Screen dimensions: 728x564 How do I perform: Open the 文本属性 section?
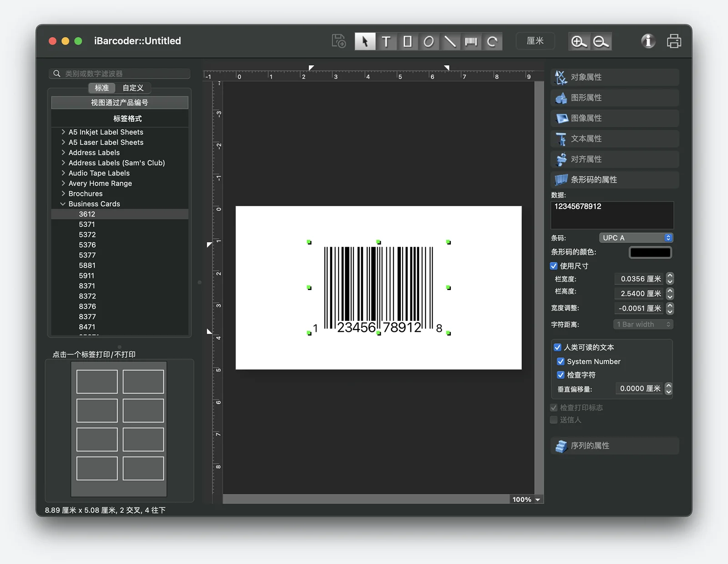coord(615,139)
